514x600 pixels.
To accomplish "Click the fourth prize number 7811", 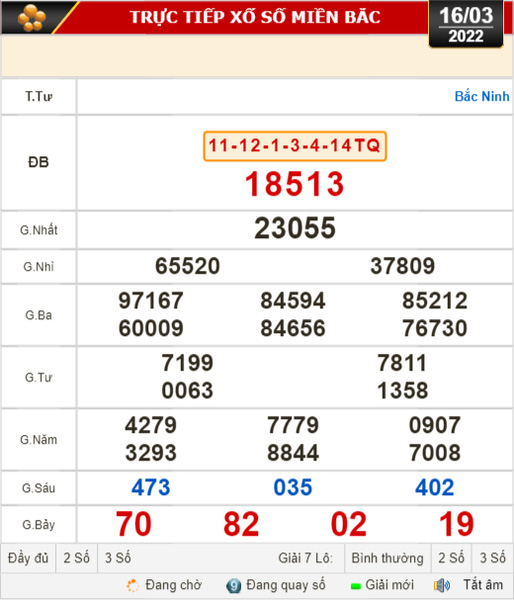I will [403, 363].
